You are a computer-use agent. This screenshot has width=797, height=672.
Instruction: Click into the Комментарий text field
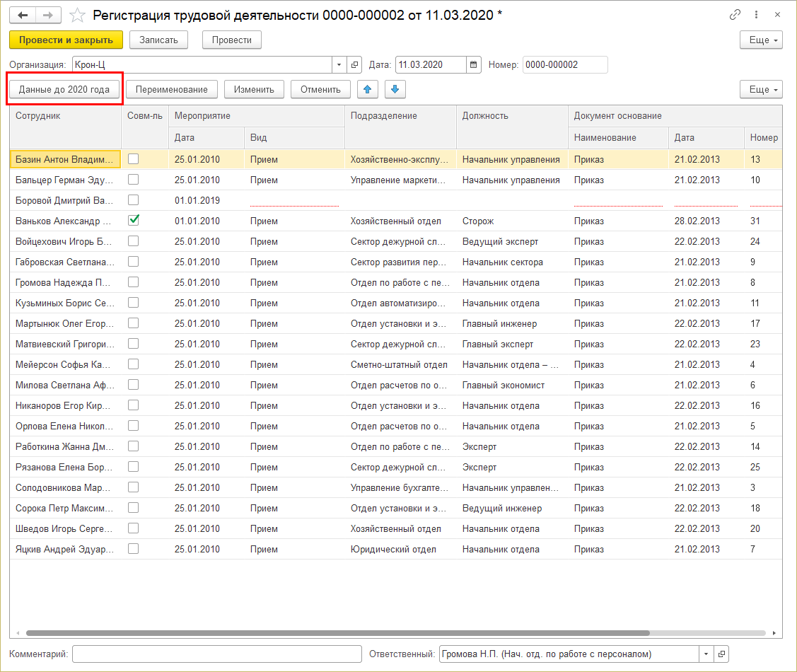click(216, 654)
